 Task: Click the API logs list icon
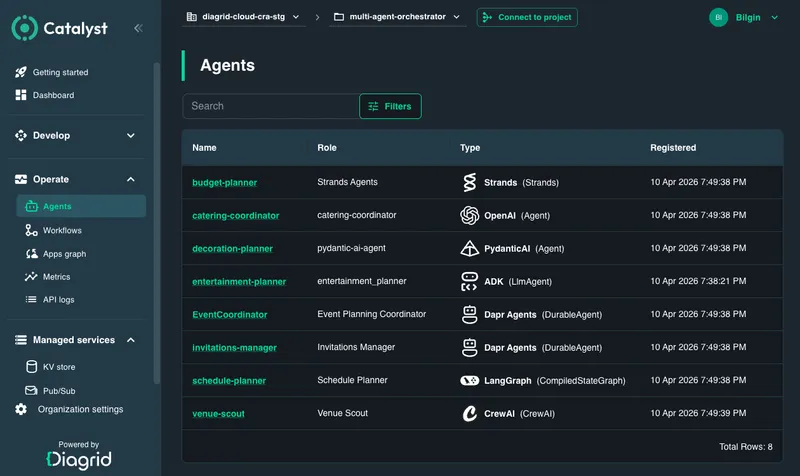[x=31, y=299]
